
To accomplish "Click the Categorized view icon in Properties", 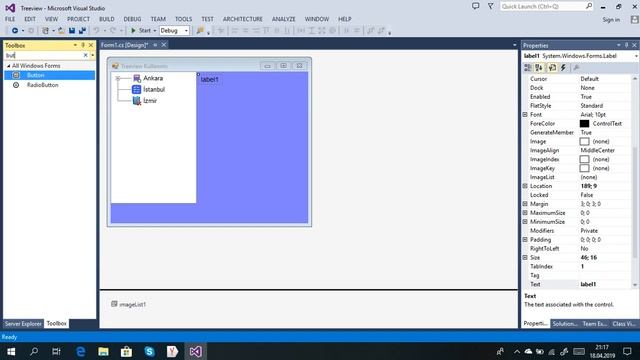I will pos(528,68).
